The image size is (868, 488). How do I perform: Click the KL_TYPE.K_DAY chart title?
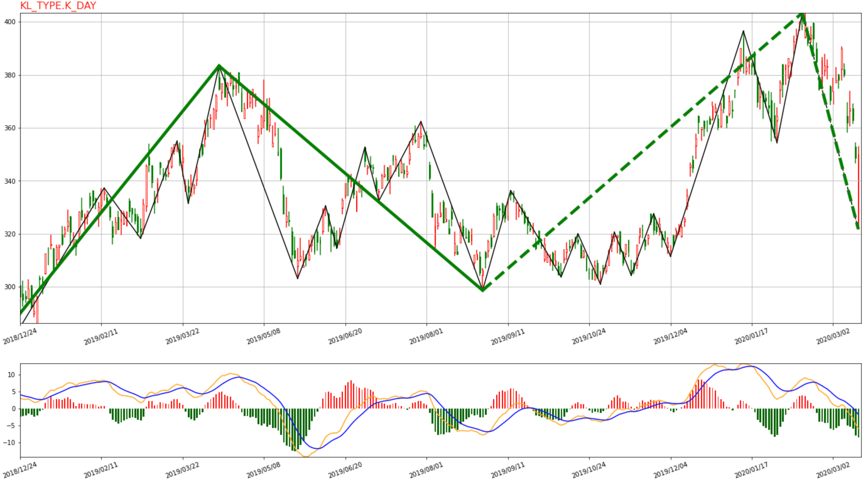(58, 6)
